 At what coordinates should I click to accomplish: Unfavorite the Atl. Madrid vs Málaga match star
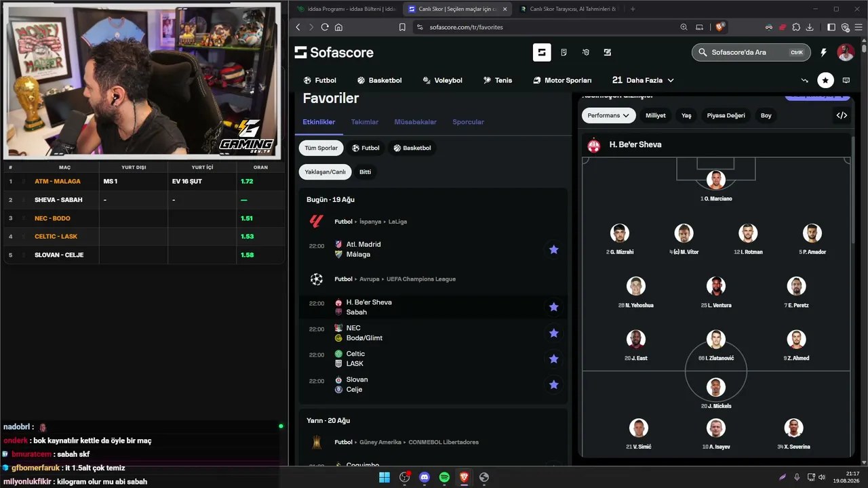pyautogui.click(x=553, y=249)
